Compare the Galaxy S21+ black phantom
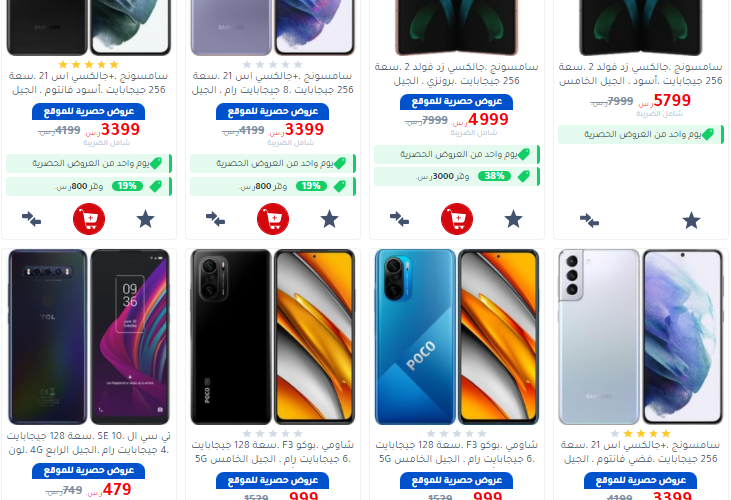Screen dimensions: 731x500 (32, 219)
